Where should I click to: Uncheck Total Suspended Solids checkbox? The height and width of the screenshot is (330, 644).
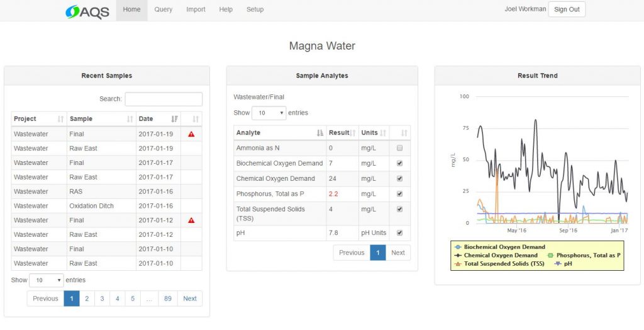(399, 209)
